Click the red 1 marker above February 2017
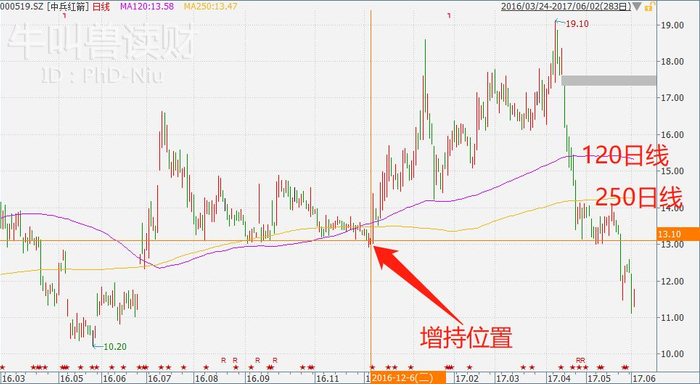This screenshot has width=700, height=384. point(449,16)
